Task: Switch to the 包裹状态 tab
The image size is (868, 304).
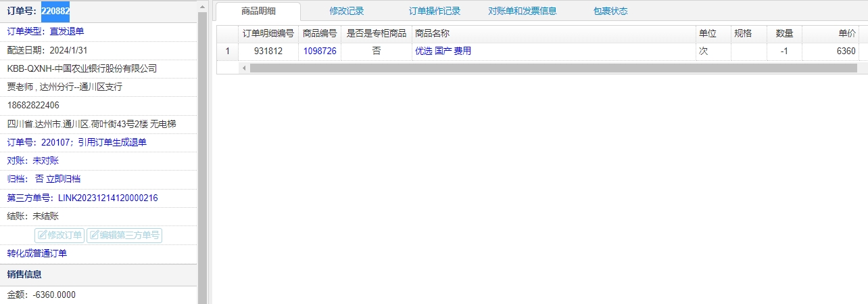Action: click(x=610, y=11)
